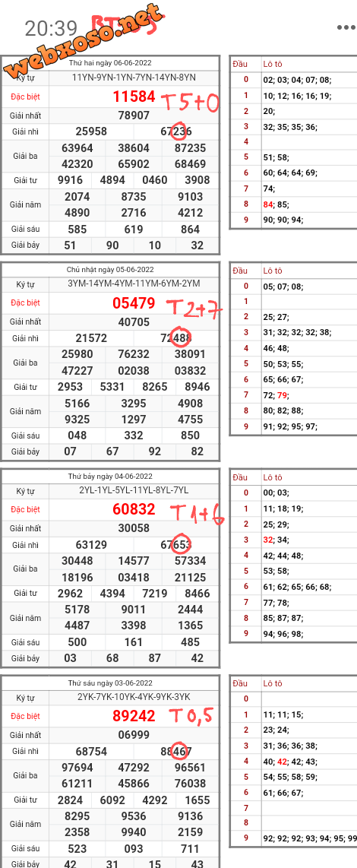The width and height of the screenshot is (357, 868).
Task: Click the red 84 in the lô tô table
Action: point(268,204)
